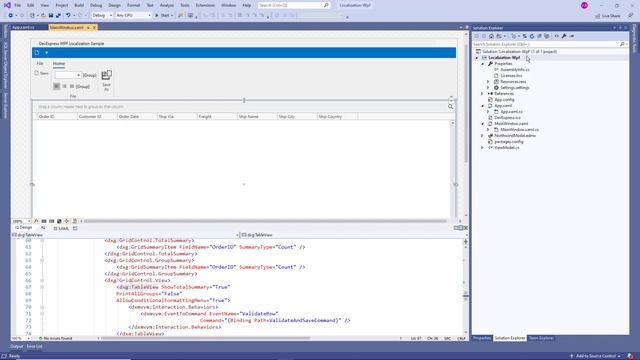The image size is (640, 360).
Task: Click the designer horizontal scrollbar
Action: coord(265,221)
